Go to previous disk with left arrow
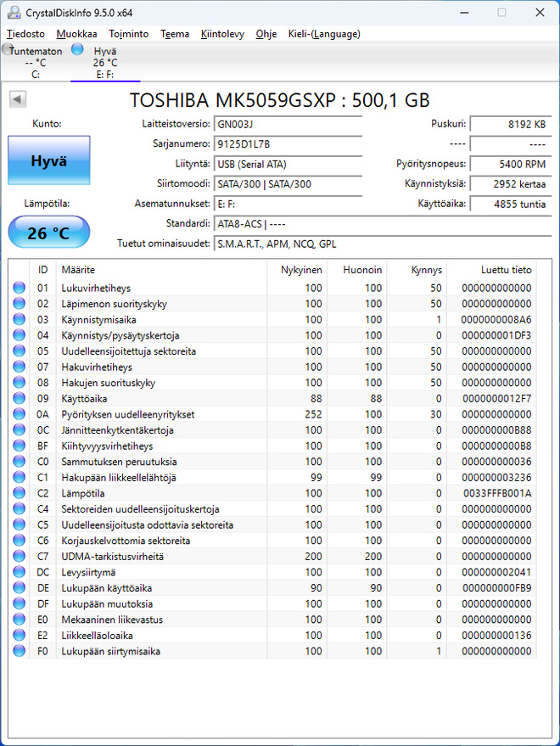560x746 pixels. pyautogui.click(x=18, y=99)
